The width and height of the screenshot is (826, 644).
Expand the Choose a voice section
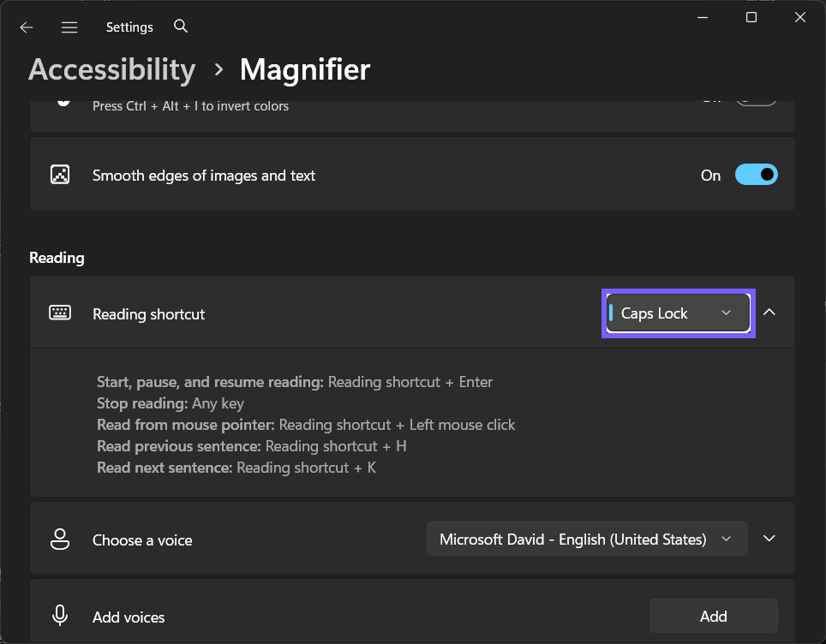pyautogui.click(x=769, y=538)
